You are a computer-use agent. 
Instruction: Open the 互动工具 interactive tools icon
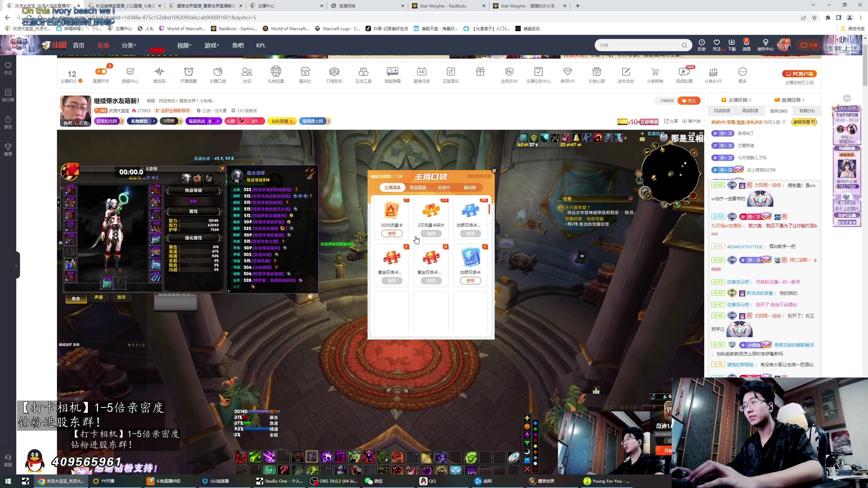click(363, 75)
